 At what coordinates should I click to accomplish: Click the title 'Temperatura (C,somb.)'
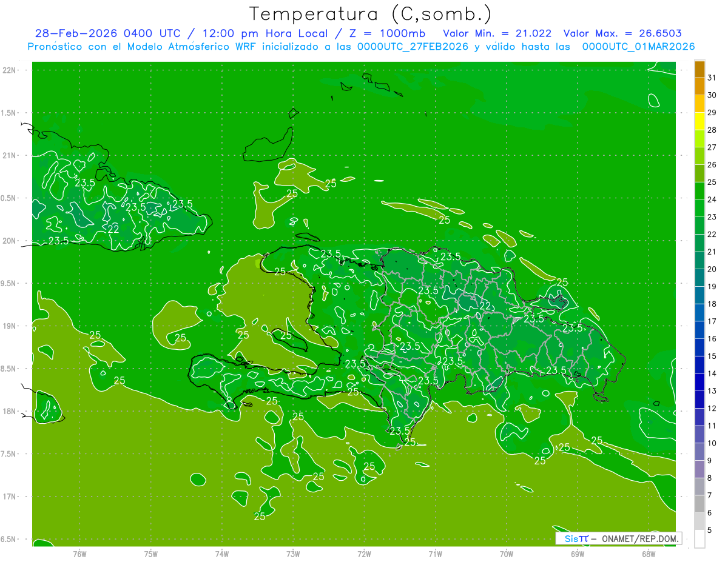coord(371,15)
